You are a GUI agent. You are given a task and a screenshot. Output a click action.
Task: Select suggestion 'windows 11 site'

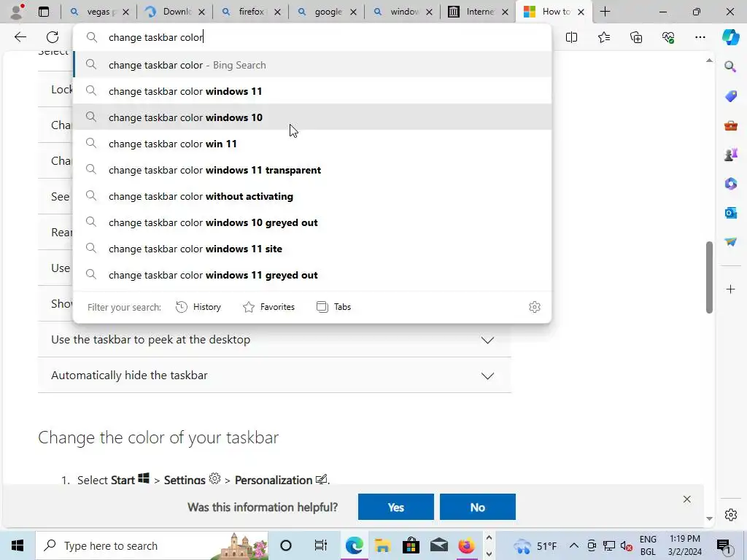(312, 249)
